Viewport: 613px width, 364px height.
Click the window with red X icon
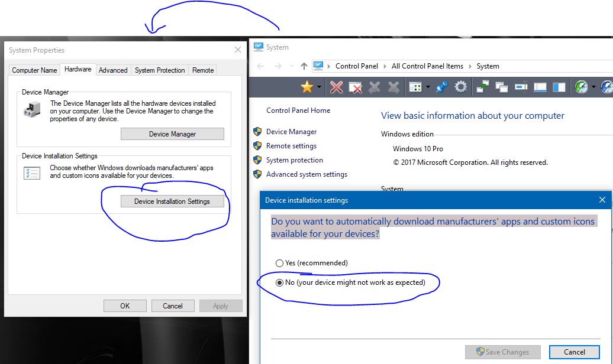tap(355, 87)
